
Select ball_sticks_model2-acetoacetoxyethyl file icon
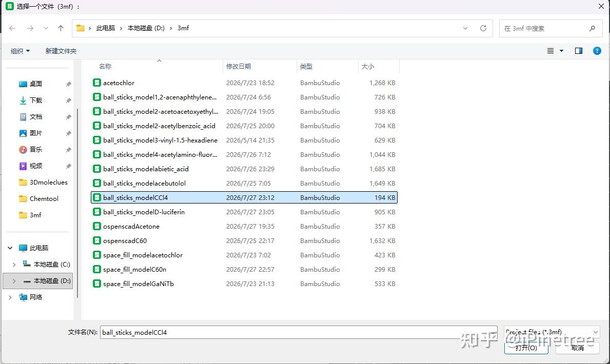click(97, 112)
